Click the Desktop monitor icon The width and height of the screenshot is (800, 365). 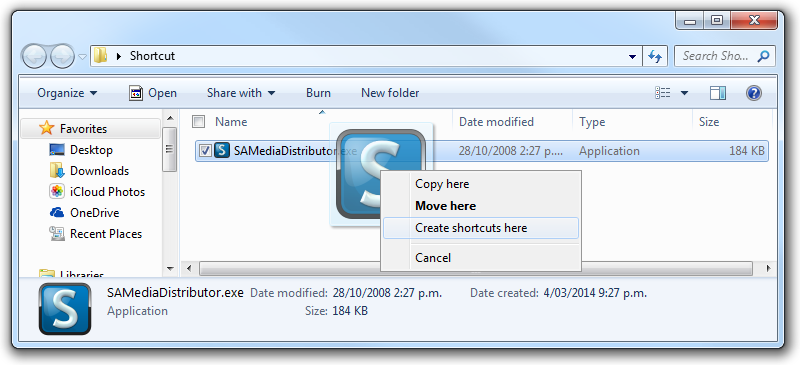pyautogui.click(x=57, y=150)
